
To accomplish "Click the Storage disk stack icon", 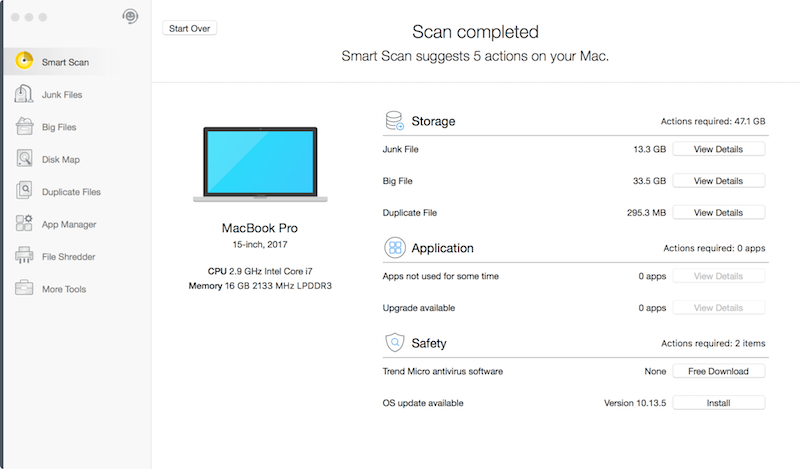I will pyautogui.click(x=394, y=120).
